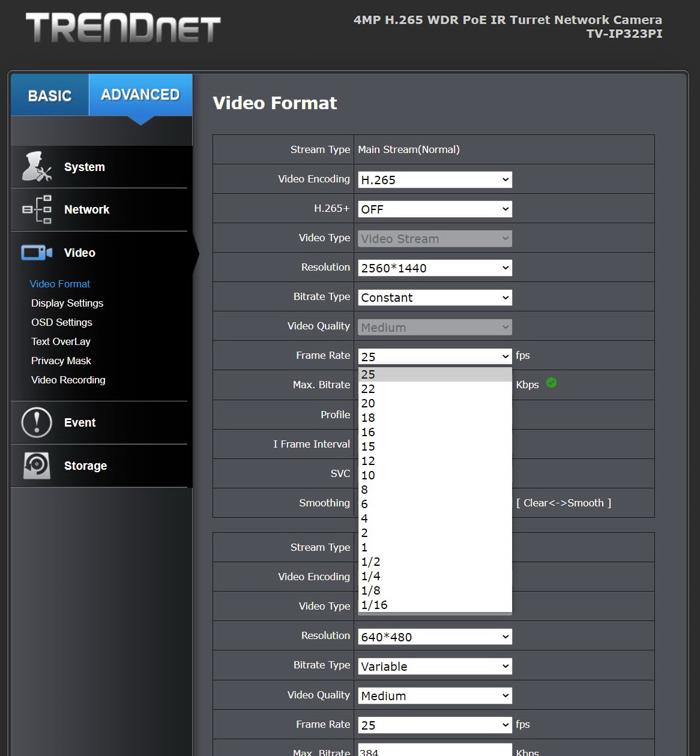Click the Event exclamation icon
This screenshot has height=756, width=700.
37,422
